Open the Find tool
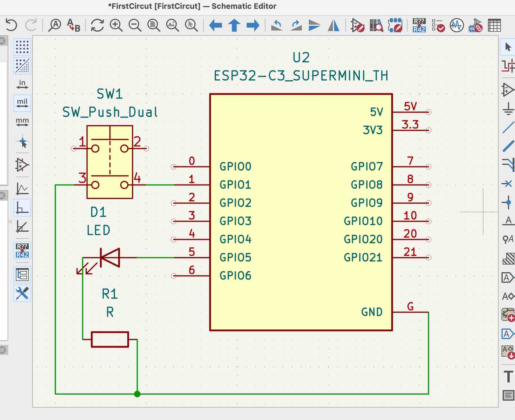 point(55,25)
